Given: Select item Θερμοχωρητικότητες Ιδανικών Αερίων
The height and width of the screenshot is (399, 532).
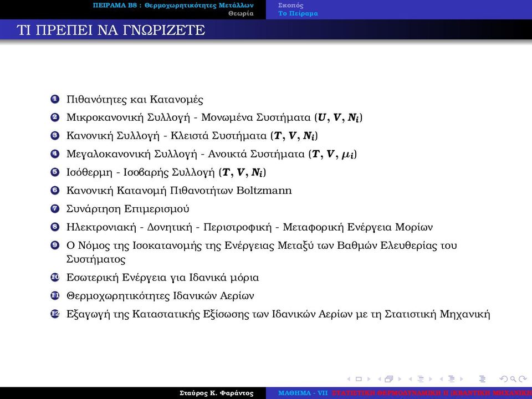Looking at the screenshot, I should (160, 295).
